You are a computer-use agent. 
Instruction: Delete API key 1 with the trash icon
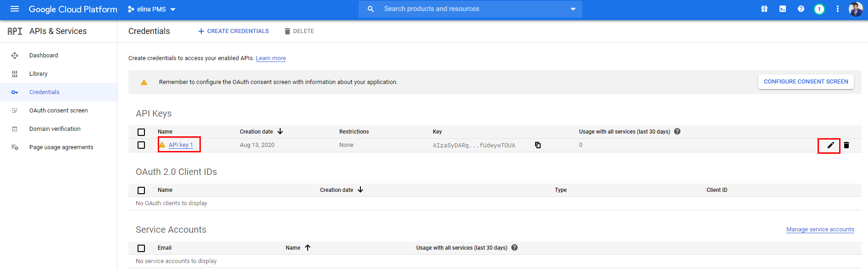point(846,145)
